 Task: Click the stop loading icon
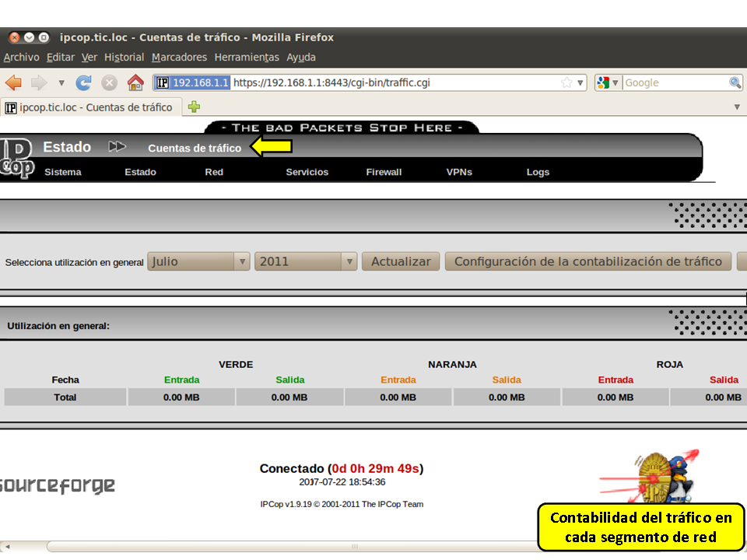click(x=110, y=82)
